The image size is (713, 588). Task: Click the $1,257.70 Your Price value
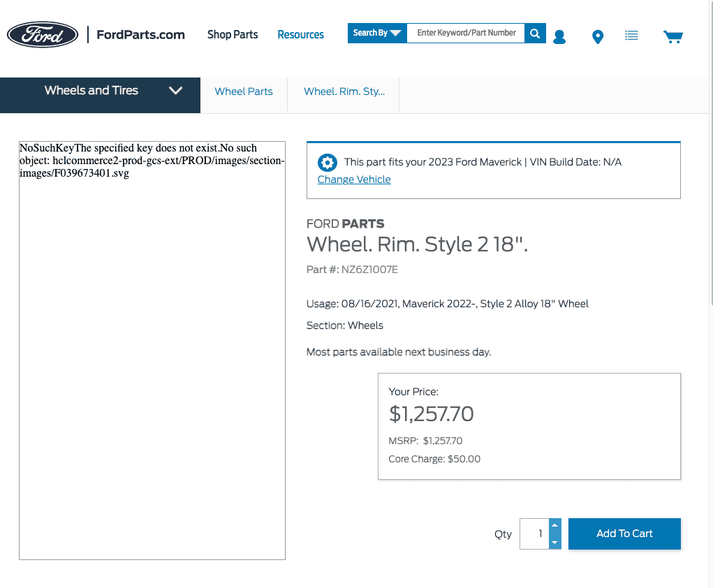point(431,414)
